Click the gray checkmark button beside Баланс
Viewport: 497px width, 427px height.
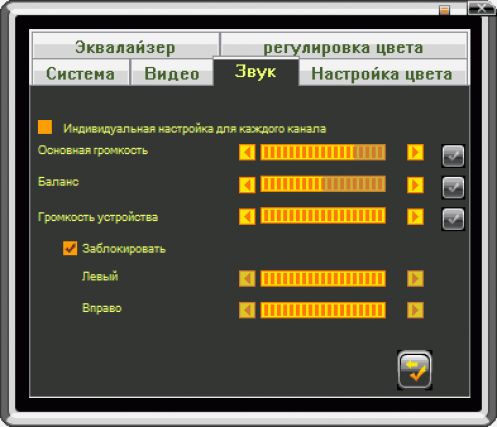453,188
